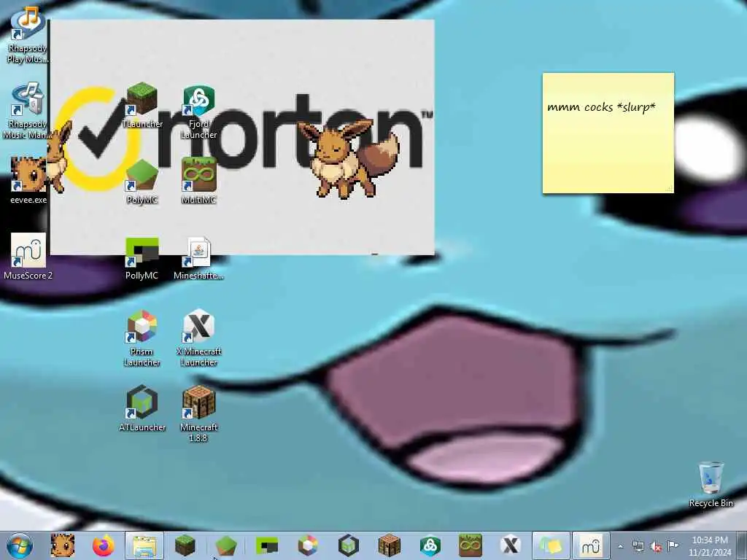The height and width of the screenshot is (560, 747).
Task: Click the MultiMC infinity taskbar icon
Action: pos(471,545)
